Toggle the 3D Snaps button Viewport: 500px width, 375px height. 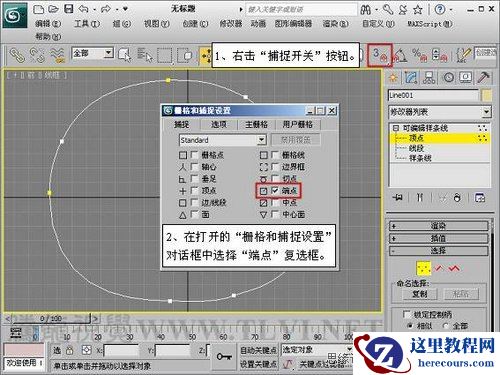[380, 55]
